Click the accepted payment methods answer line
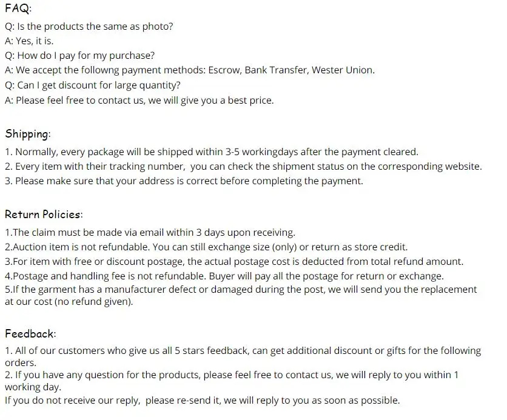This screenshot has height=420, width=507. [190, 70]
